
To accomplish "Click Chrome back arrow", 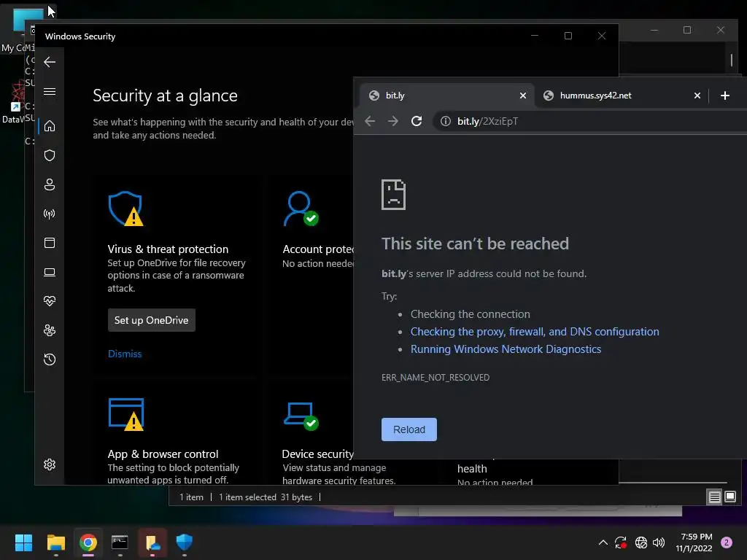I will pos(370,121).
